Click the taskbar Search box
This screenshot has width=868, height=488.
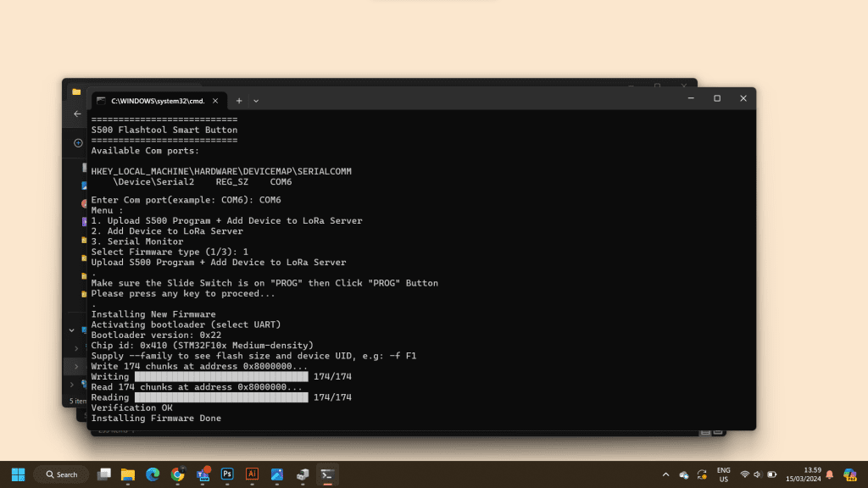click(61, 474)
